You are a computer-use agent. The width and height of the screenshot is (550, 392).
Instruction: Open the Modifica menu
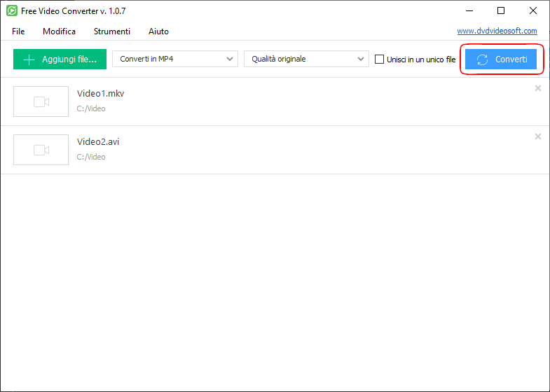coord(59,31)
